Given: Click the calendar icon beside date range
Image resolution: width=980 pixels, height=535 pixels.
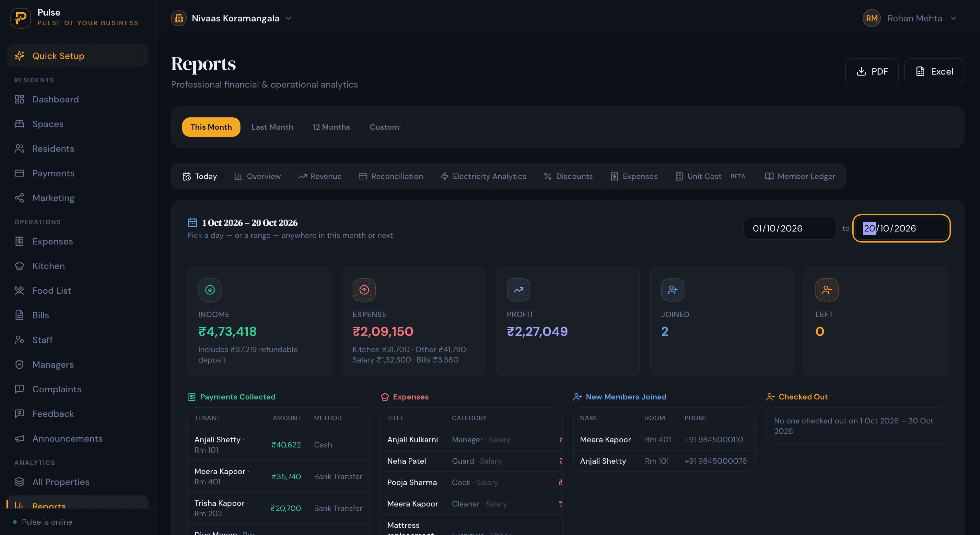Looking at the screenshot, I should coord(192,223).
